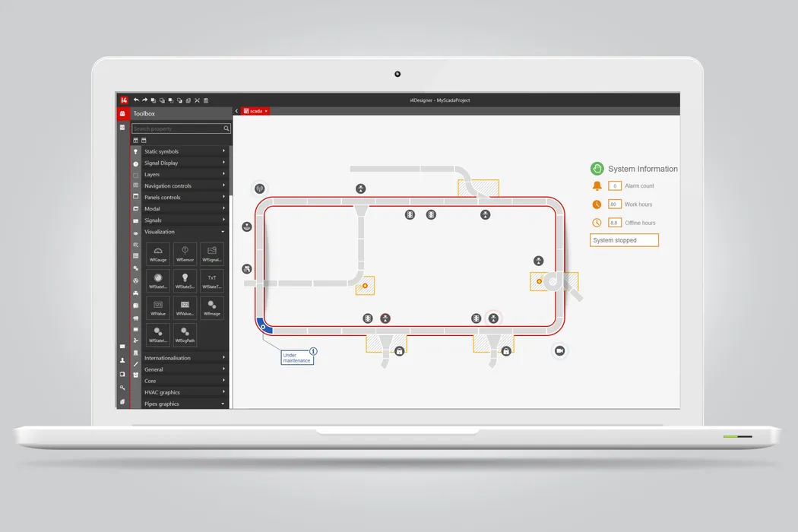
Task: Click the user icon in left sidebar
Action: pos(122,360)
